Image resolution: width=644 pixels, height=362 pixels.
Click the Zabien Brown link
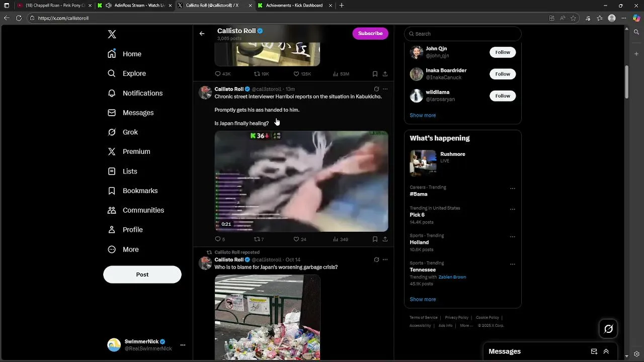[x=452, y=277]
